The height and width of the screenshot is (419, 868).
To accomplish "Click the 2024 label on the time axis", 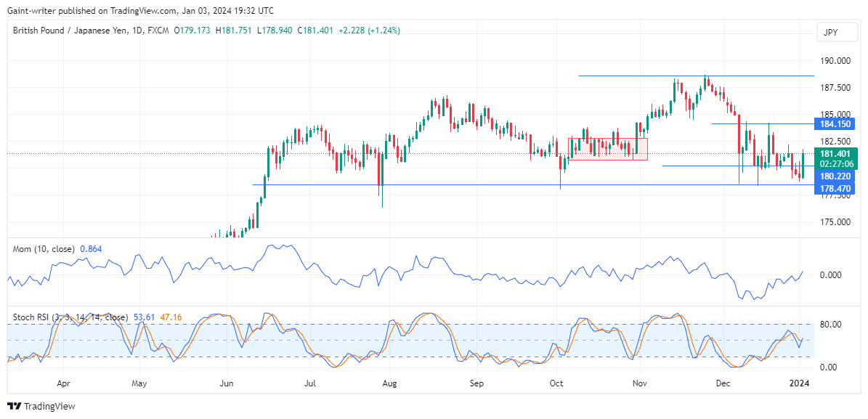I will coord(799,383).
